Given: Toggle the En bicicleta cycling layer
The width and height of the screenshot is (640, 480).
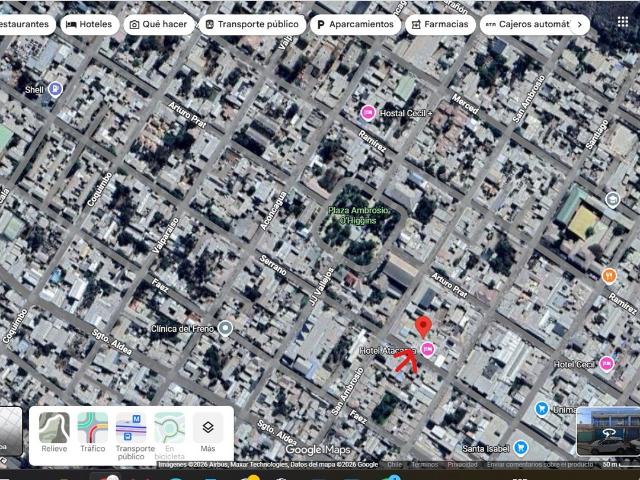Looking at the screenshot, I should tap(169, 436).
